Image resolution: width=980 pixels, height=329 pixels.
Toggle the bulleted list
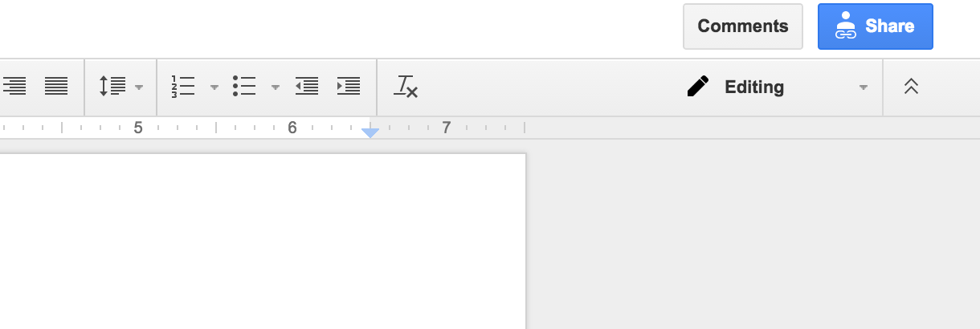244,86
